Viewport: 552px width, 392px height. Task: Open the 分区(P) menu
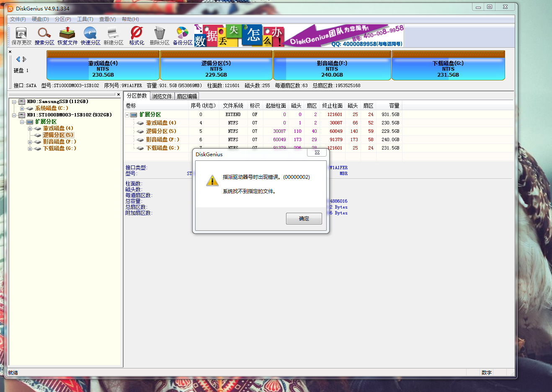63,19
